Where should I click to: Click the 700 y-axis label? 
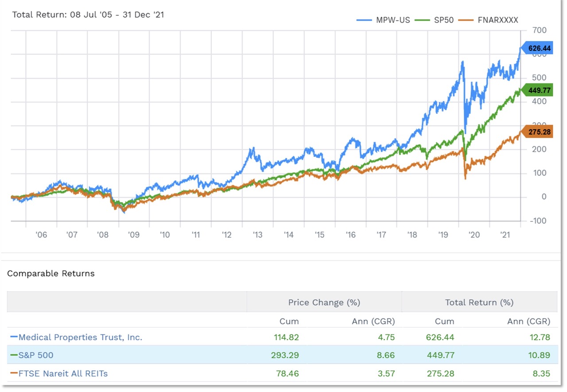(x=540, y=30)
